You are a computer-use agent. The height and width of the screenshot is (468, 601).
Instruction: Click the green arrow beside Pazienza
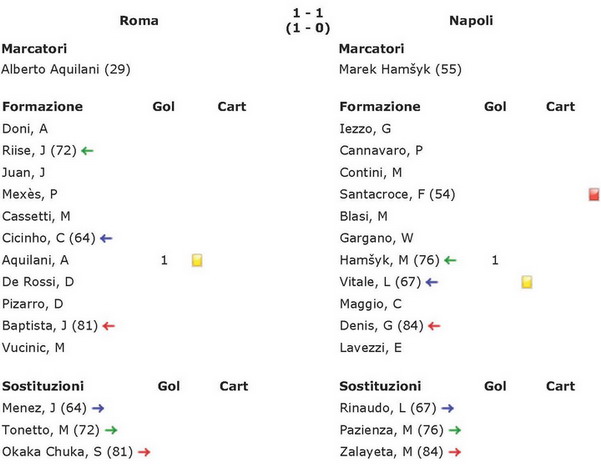point(455,430)
